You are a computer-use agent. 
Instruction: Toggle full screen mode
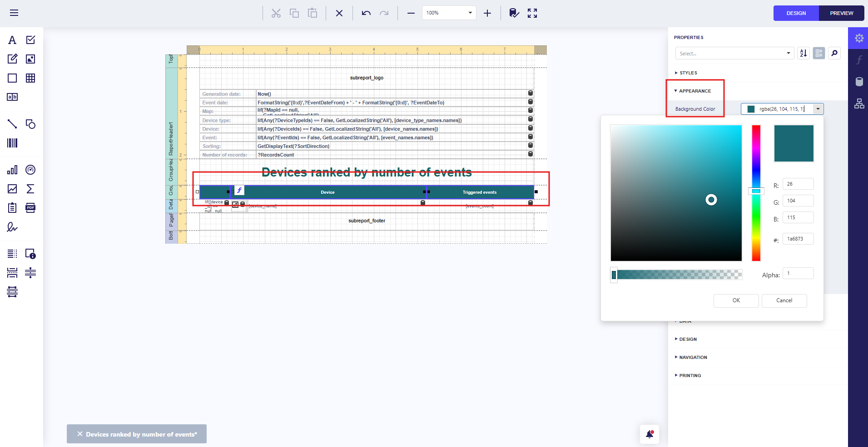coord(532,13)
